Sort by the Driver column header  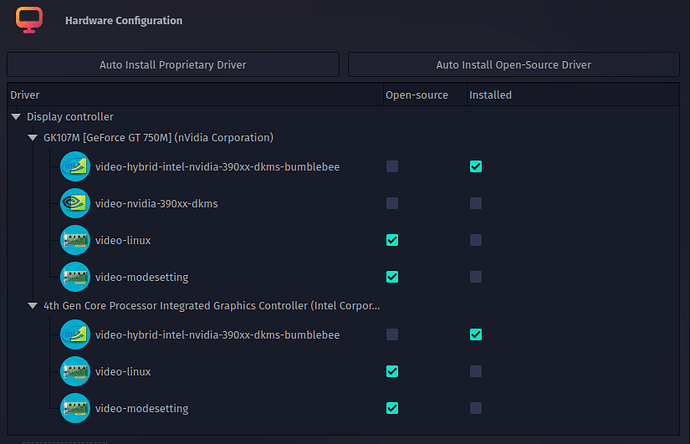tap(195, 95)
